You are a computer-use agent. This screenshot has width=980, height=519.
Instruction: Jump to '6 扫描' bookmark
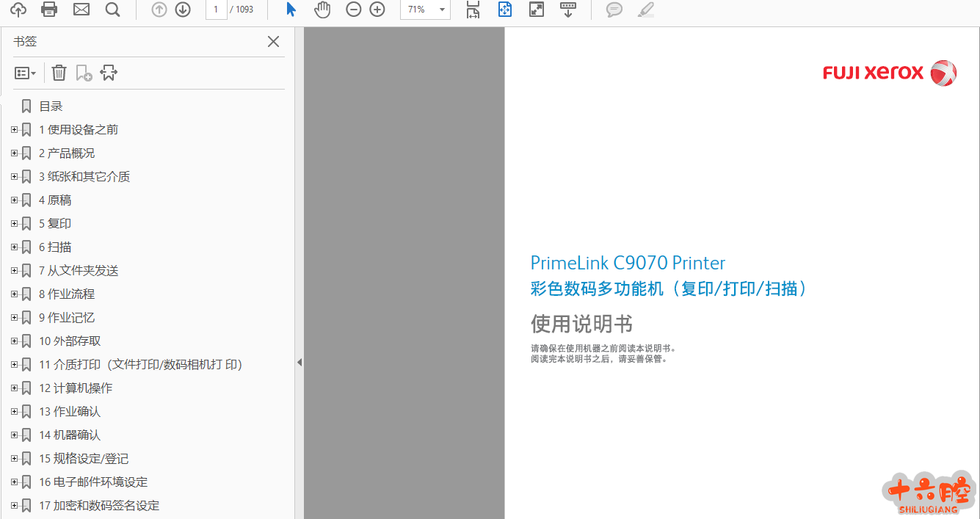55,247
